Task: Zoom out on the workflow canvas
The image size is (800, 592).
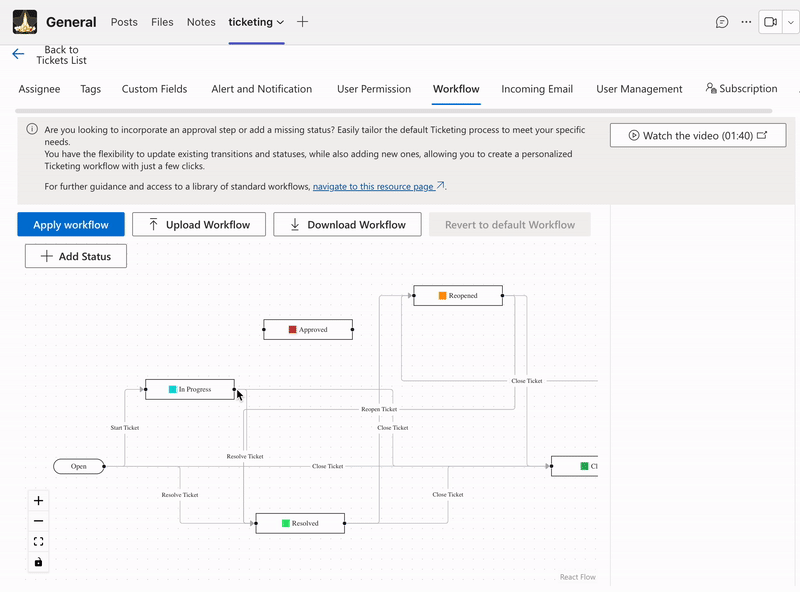Action: (x=38, y=521)
